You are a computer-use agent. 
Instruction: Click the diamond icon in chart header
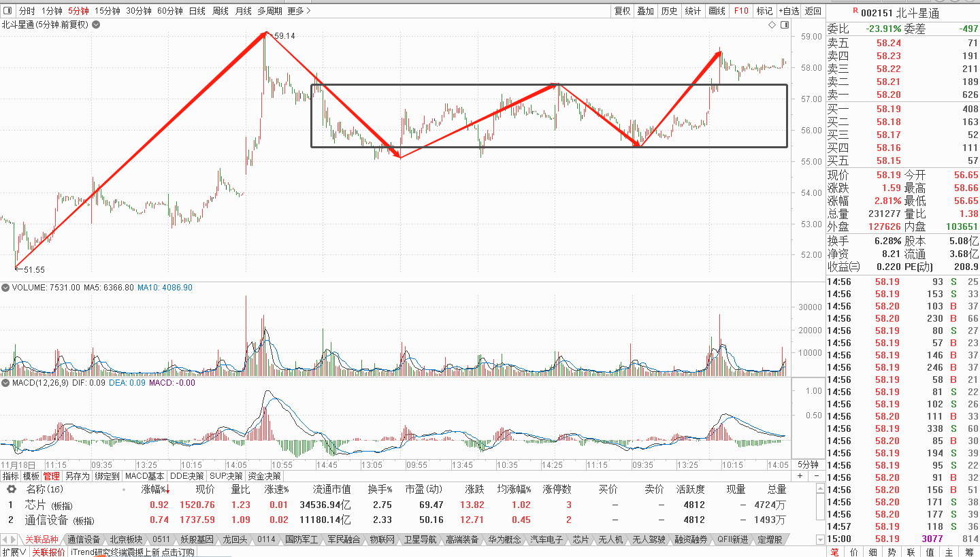772,24
